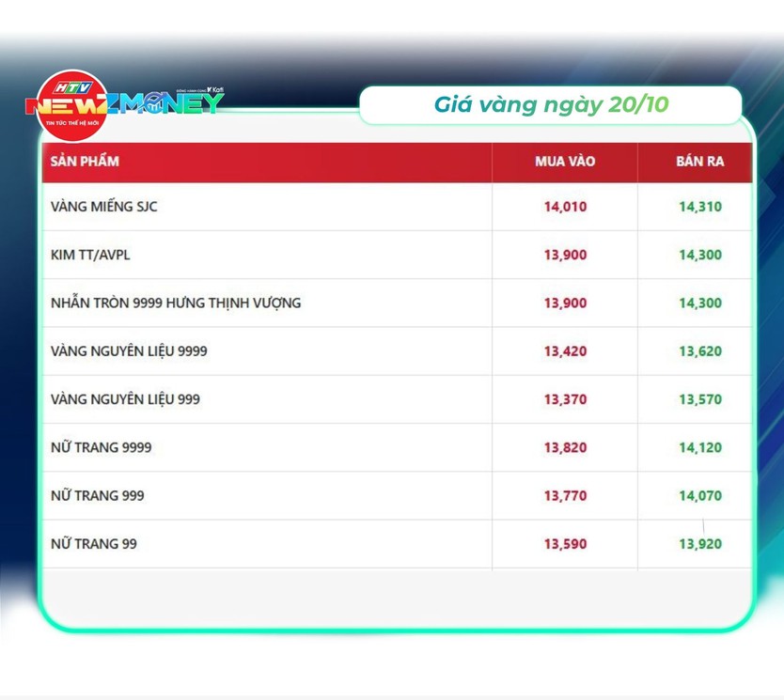Click buy price 13,370
The width and height of the screenshot is (784, 700).
(566, 399)
